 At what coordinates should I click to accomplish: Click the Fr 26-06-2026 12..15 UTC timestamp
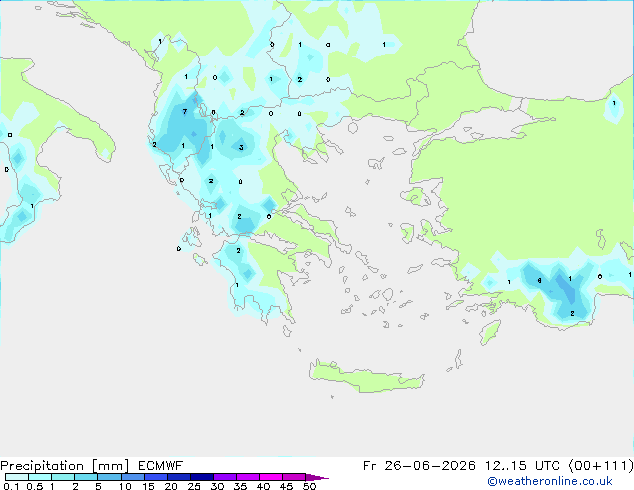(461, 466)
